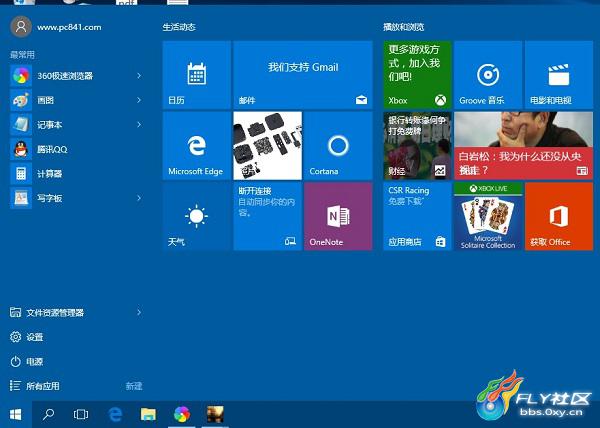Open user account www.pc841.com menu
Viewport: 600px width, 428px height.
(x=56, y=27)
